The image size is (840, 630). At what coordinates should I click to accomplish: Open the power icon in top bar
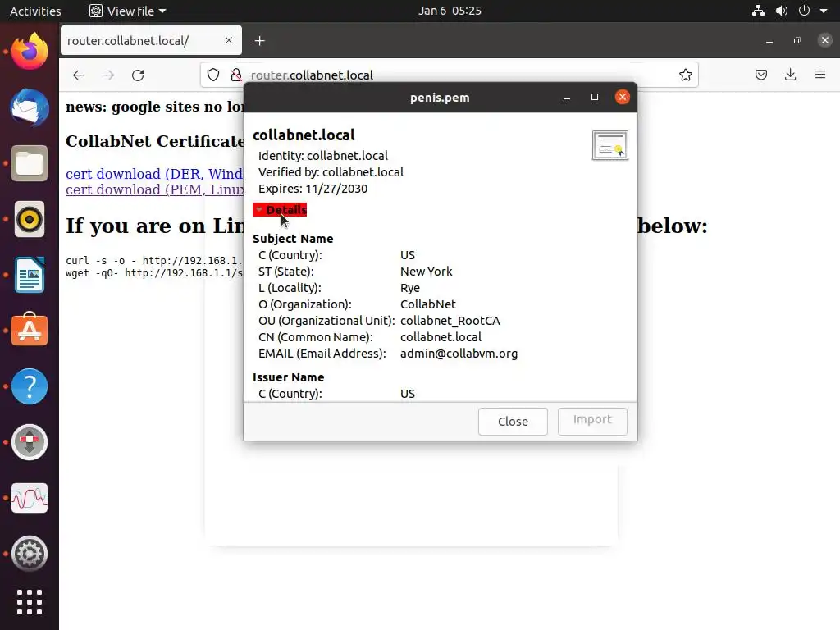804,11
